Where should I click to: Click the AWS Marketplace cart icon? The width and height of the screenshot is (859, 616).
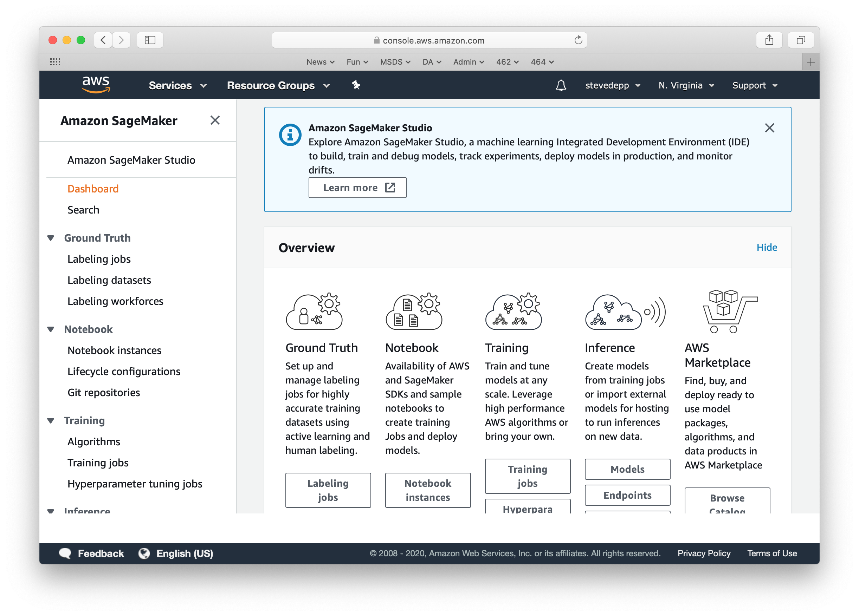[x=730, y=312]
